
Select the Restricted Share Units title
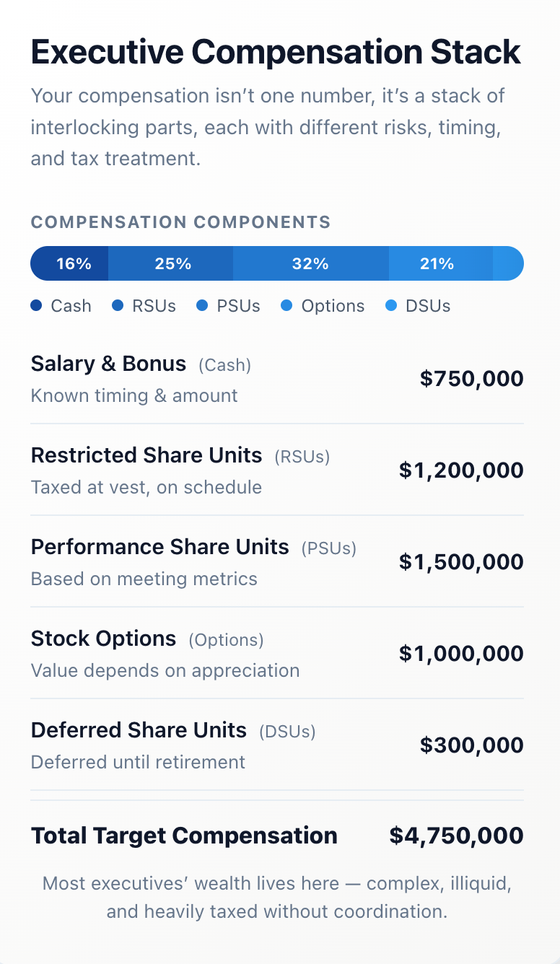pyautogui.click(x=146, y=455)
